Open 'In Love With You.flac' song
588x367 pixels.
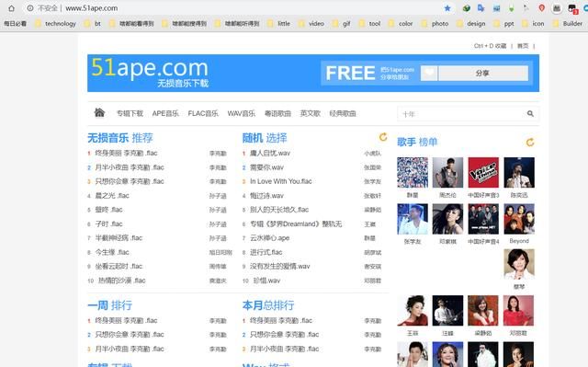[x=281, y=181]
